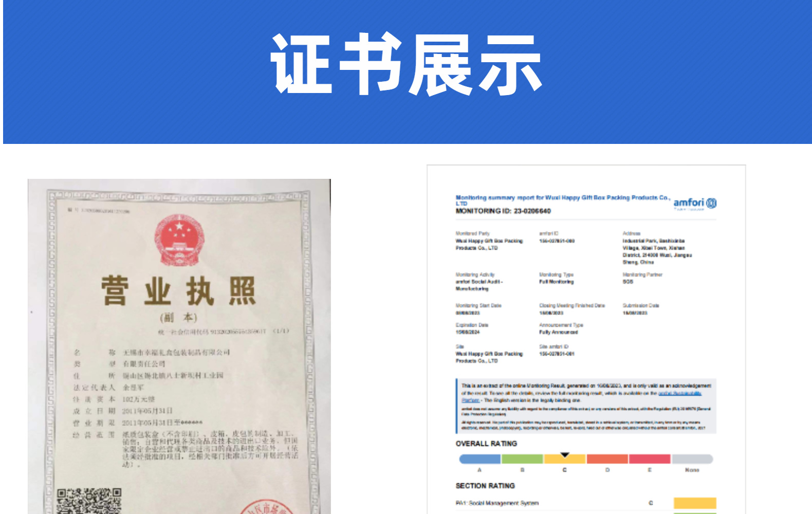Click the black rating marker triangle
812x514 pixels.
pyautogui.click(x=565, y=454)
